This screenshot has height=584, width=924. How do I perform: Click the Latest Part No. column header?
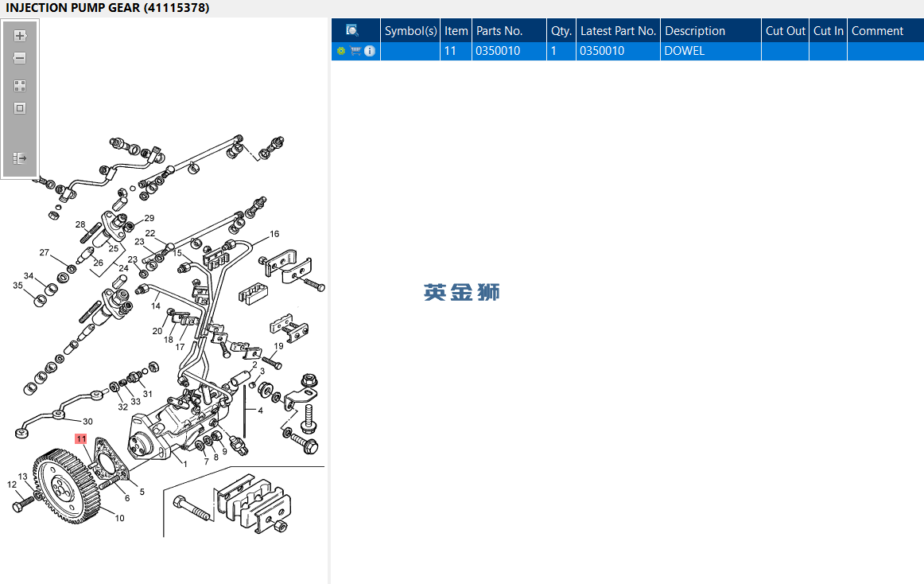pyautogui.click(x=618, y=31)
